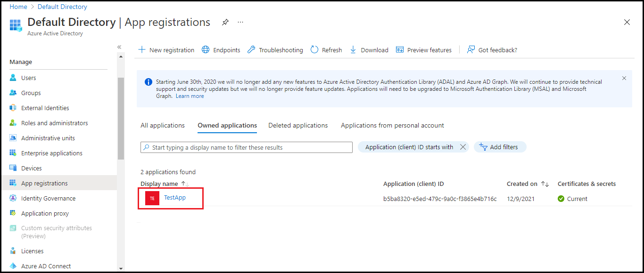
Task: Click the Azure AD Connect icon
Action: tap(13, 266)
